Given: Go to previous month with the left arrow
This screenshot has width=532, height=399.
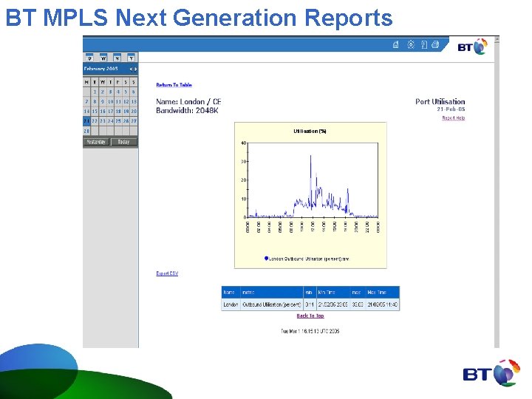Looking at the screenshot, I should click(x=131, y=69).
